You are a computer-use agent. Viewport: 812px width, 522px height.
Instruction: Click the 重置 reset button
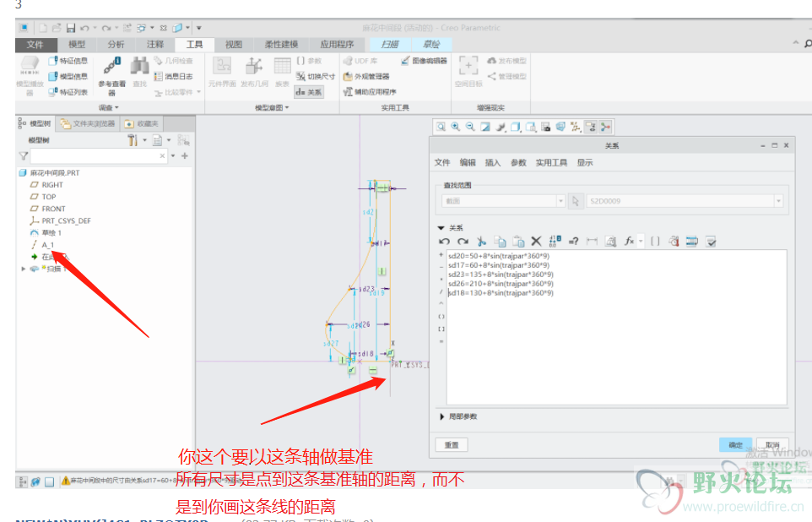(x=452, y=445)
